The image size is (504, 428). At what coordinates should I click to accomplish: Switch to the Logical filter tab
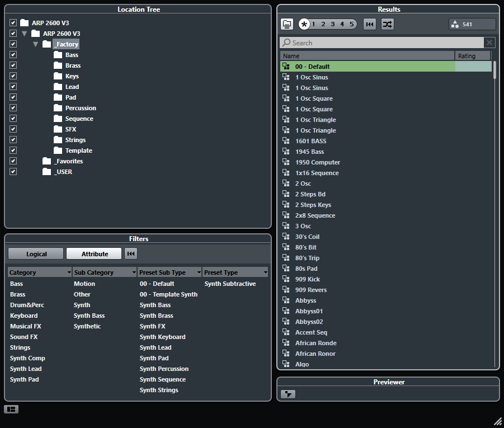pos(36,253)
